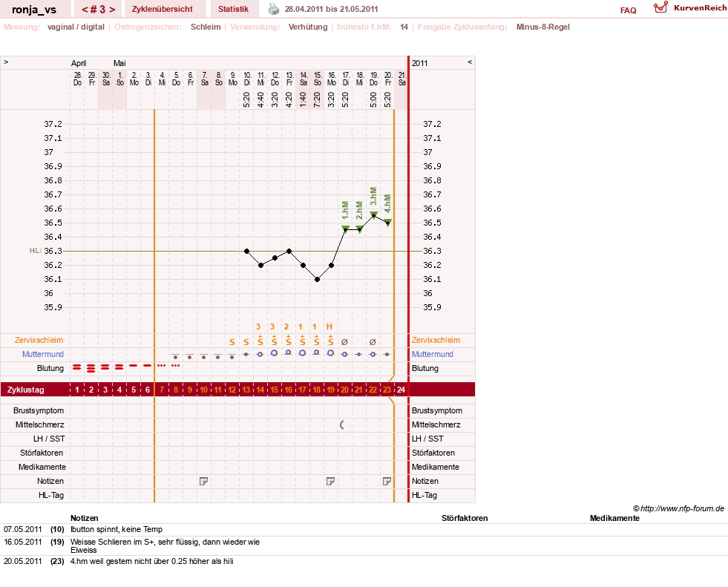Image resolution: width=728 pixels, height=587 pixels.
Task: Open the KurvenReich logo link
Action: (x=690, y=8)
